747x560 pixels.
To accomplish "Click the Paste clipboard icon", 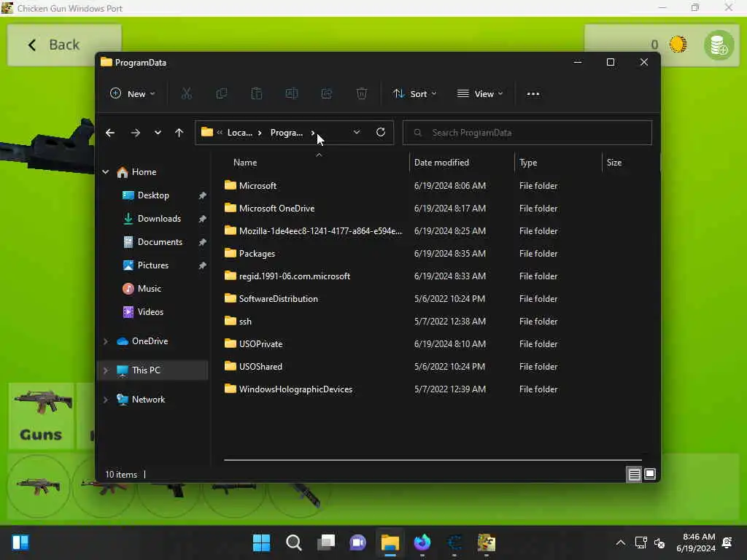I will (x=257, y=94).
